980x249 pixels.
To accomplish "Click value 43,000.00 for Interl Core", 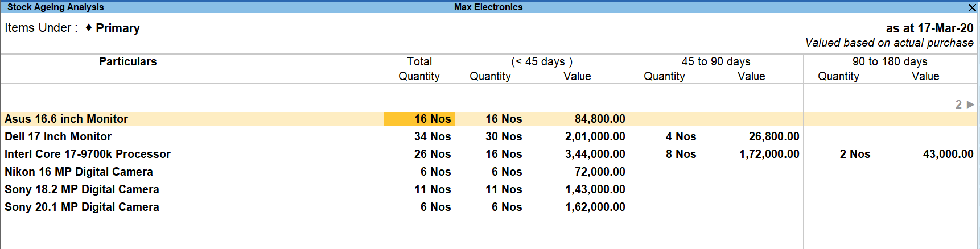I will click(948, 154).
